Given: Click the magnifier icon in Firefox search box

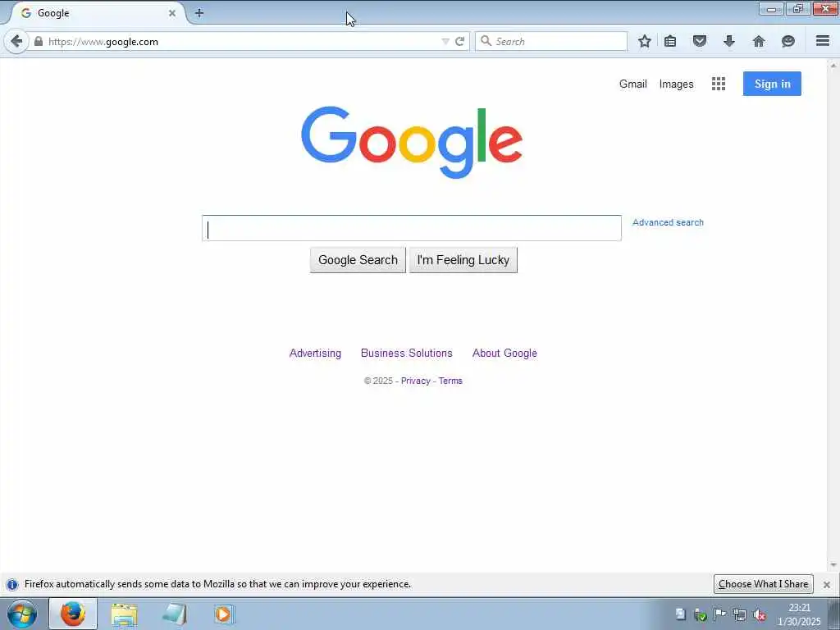Looking at the screenshot, I should click(x=486, y=41).
